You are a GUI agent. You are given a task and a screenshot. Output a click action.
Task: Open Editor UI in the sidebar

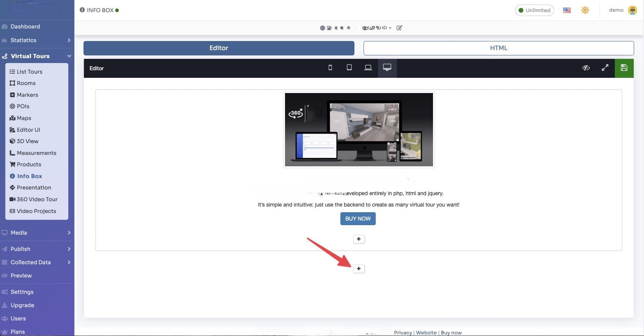click(x=28, y=130)
